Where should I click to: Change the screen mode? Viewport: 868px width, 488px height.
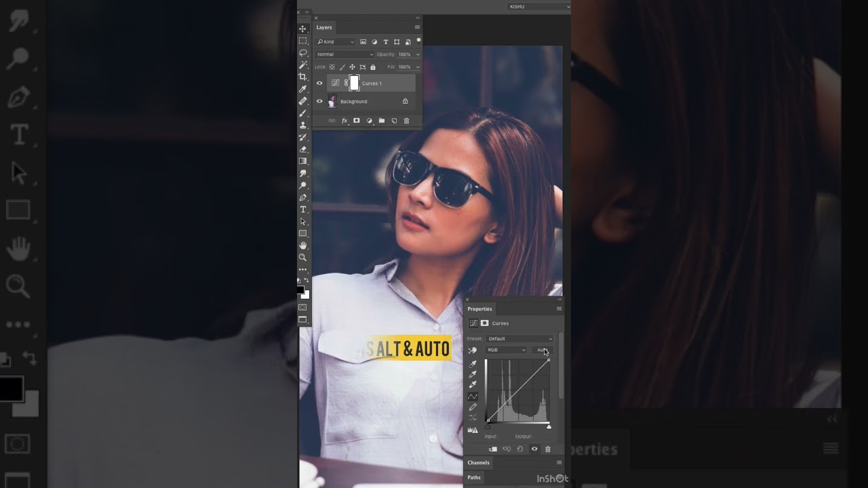pos(303,319)
